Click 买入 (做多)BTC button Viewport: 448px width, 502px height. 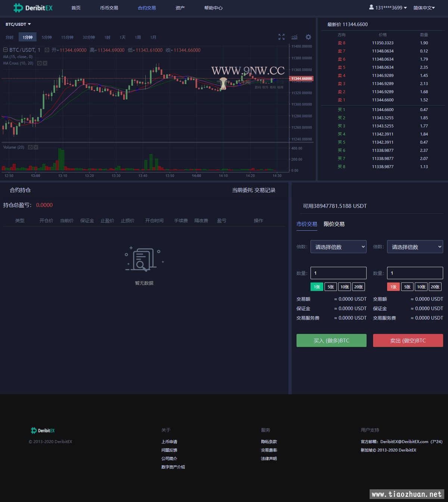coord(332,341)
